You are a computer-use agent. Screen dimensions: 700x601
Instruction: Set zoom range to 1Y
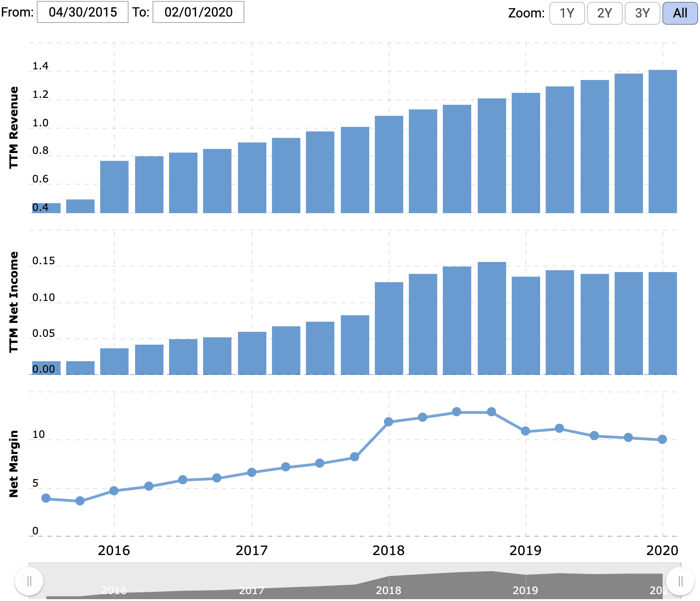567,13
